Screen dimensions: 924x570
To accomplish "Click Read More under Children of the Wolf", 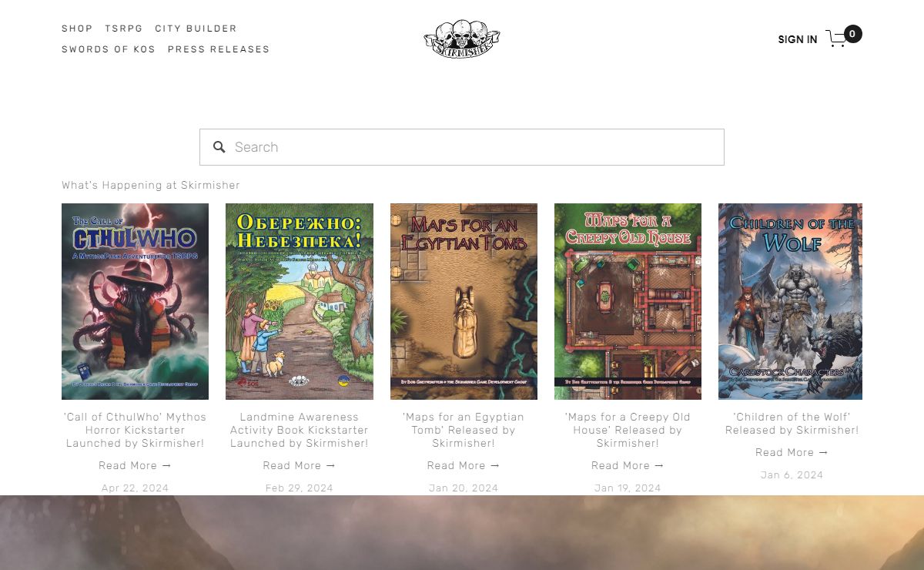I will tap(792, 452).
